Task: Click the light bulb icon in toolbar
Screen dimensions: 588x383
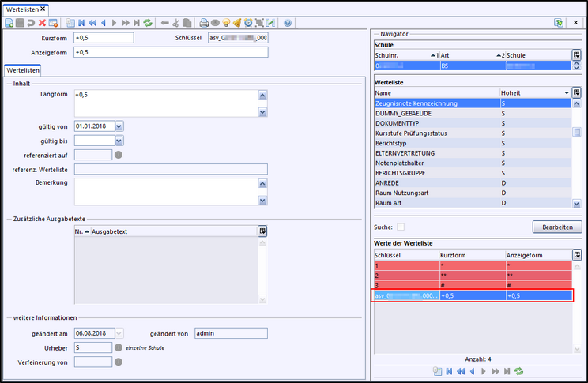Action: (x=226, y=23)
